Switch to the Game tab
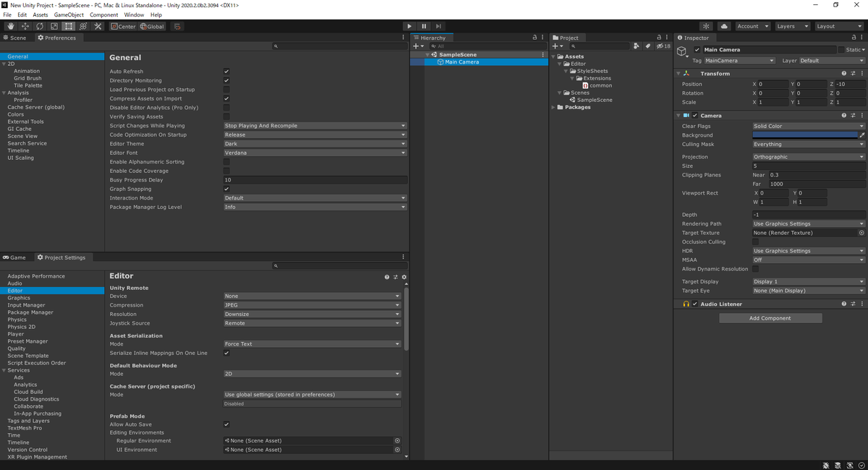This screenshot has height=470, width=868. pyautogui.click(x=14, y=257)
